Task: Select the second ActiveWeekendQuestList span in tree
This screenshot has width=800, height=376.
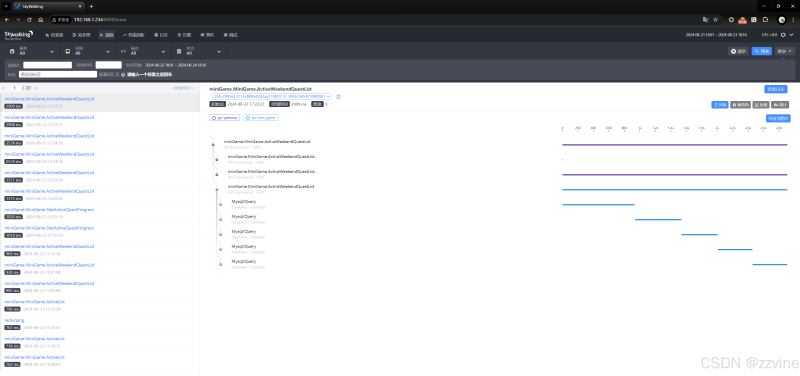Action: pos(272,157)
